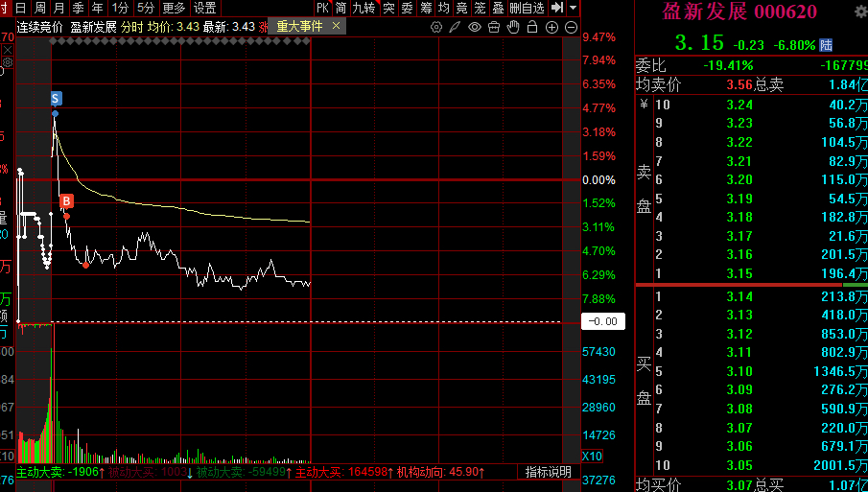Switch to 季 (quarterly) period tab

(x=78, y=8)
